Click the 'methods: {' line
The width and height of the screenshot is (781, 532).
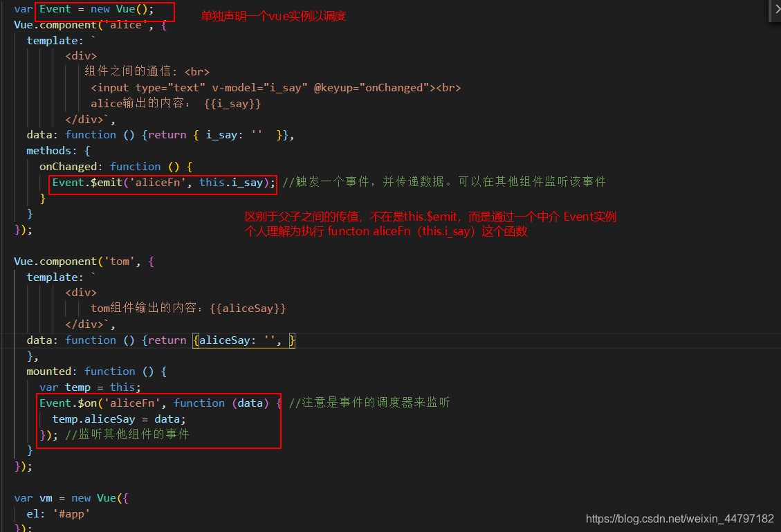(58, 150)
